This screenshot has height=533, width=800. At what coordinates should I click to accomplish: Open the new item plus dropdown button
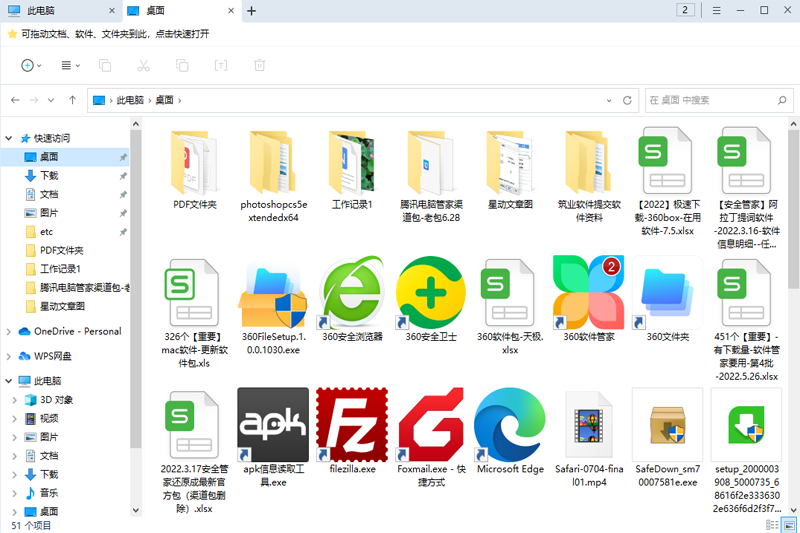[31, 65]
